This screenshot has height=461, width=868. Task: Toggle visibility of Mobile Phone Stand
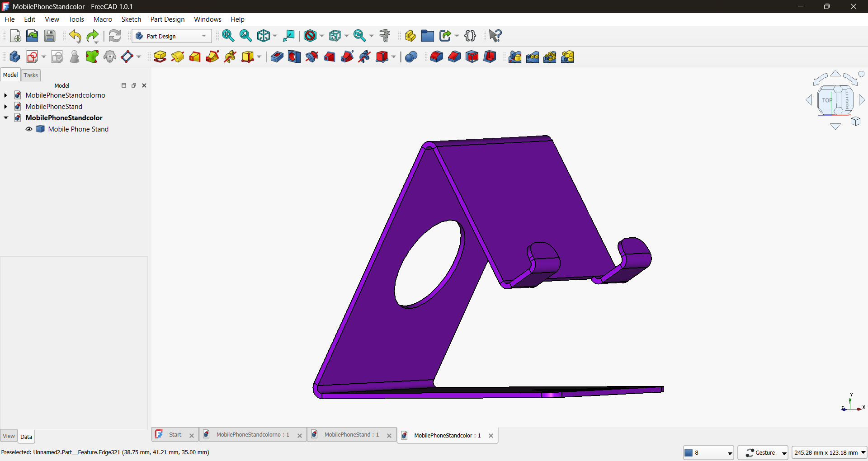[29, 129]
